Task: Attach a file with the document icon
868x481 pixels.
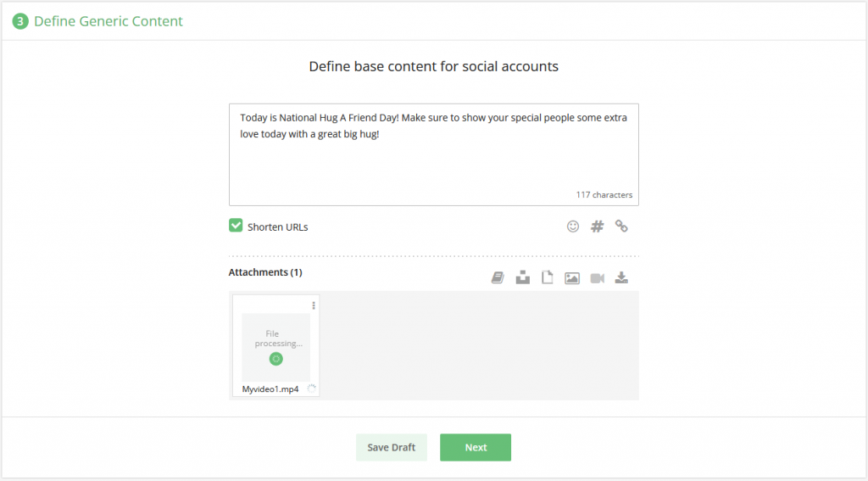Action: (x=547, y=277)
